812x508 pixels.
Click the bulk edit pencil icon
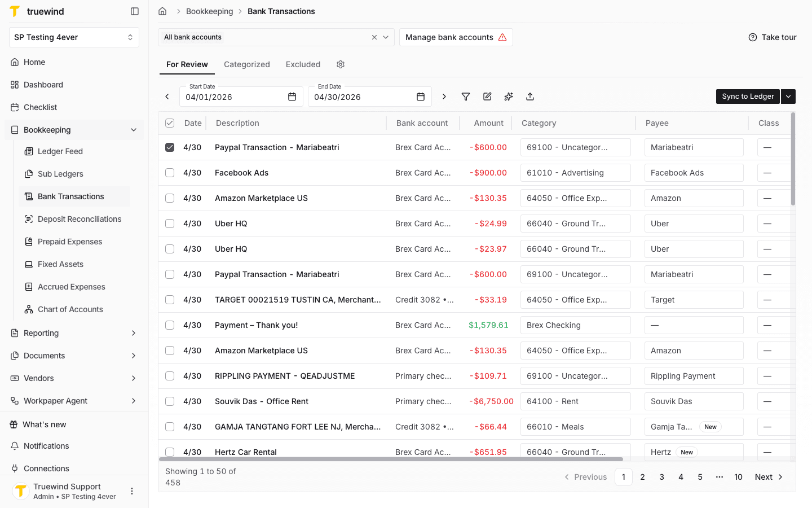click(x=487, y=97)
